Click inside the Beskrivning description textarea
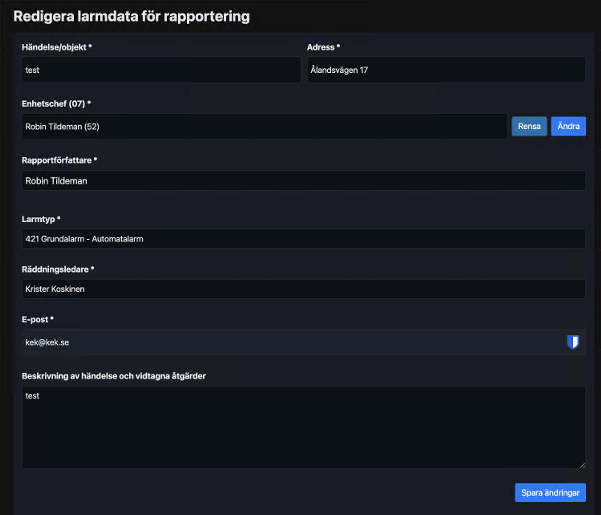Screen dimensions: 601x515 [x=303, y=427]
